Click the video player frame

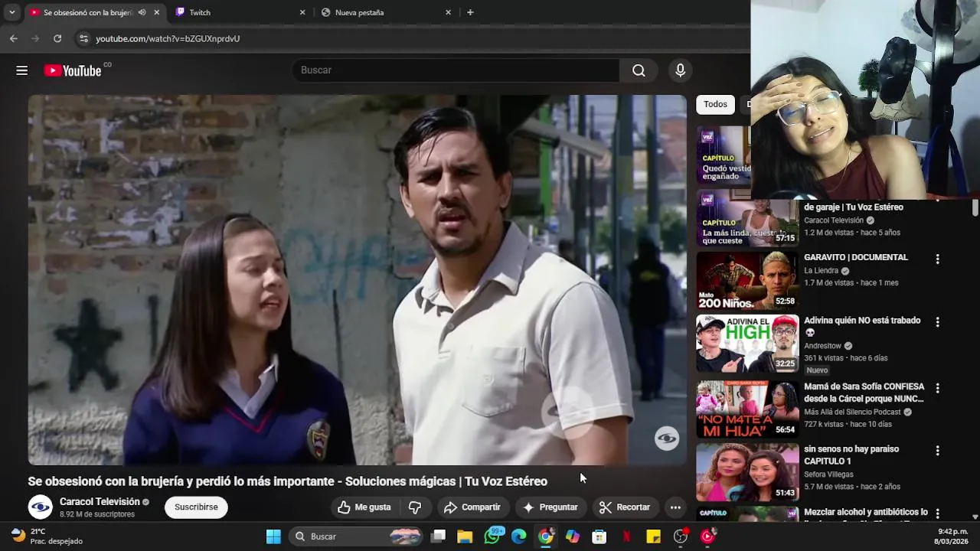(358, 280)
